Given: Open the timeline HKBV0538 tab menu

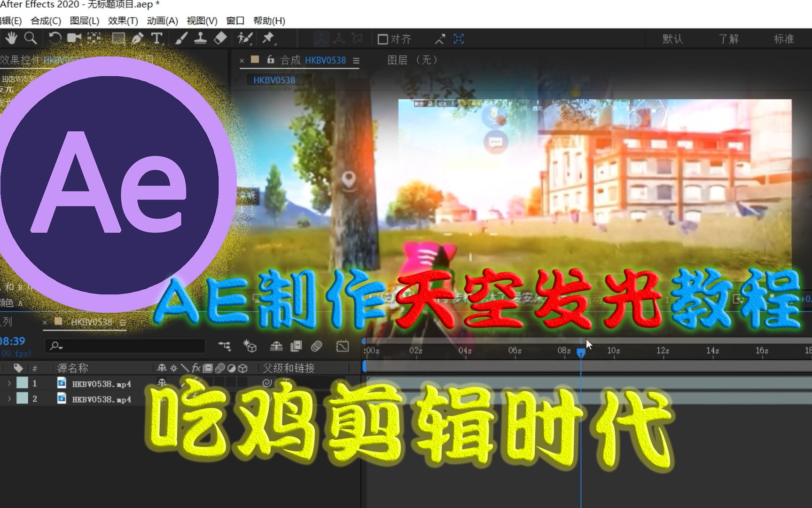Looking at the screenshot, I should (123, 323).
